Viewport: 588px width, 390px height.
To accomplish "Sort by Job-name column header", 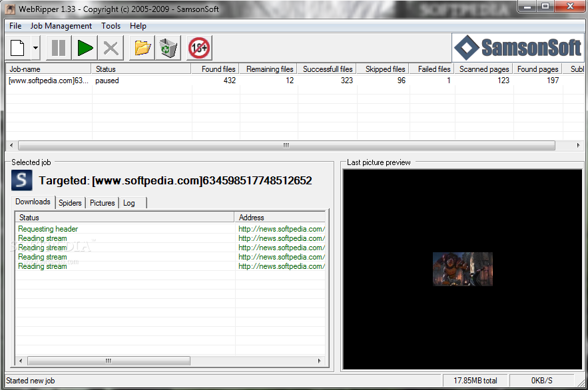I will tap(49, 69).
